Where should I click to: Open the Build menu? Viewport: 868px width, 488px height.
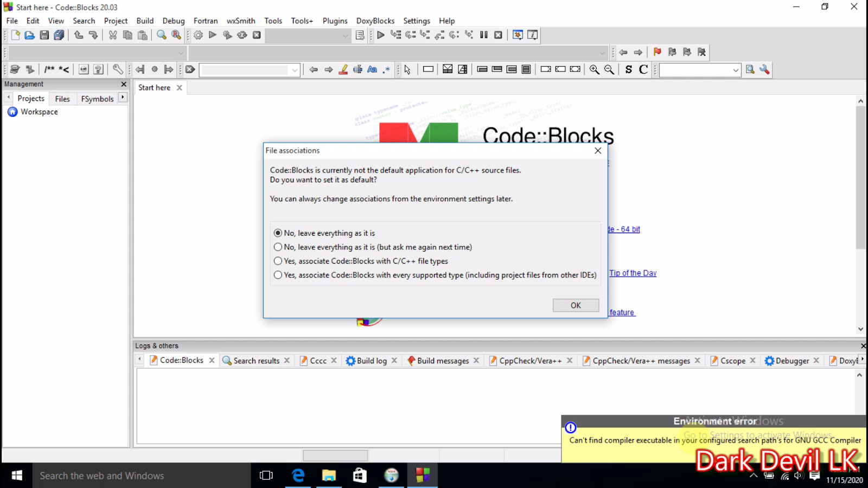point(145,21)
